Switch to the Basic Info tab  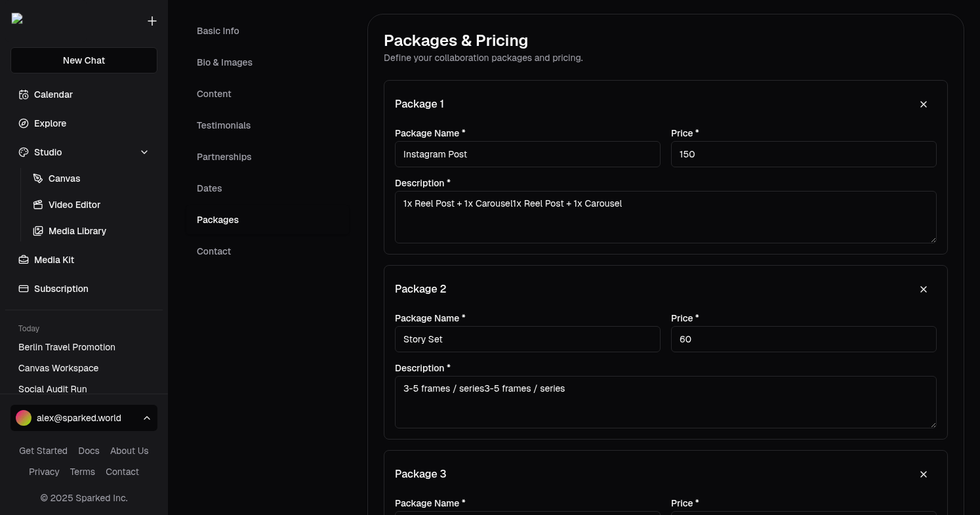(x=218, y=31)
